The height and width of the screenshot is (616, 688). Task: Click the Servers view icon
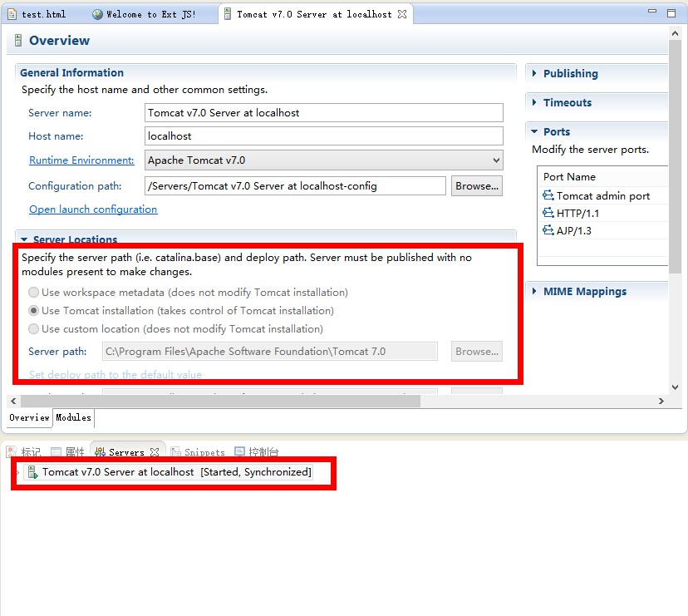[x=100, y=451]
